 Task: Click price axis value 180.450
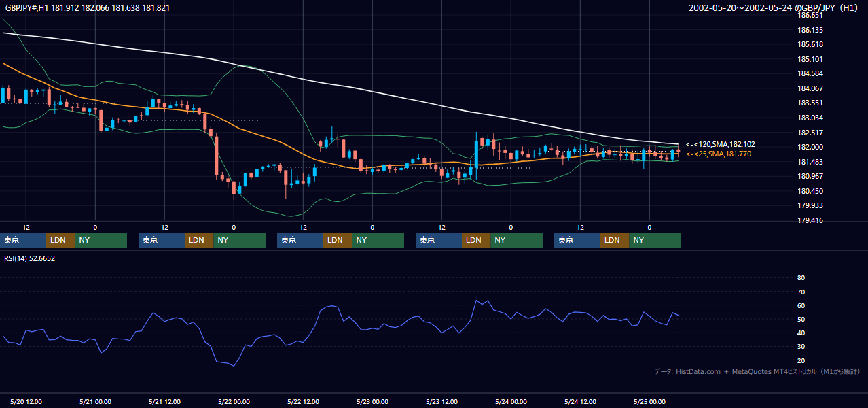(810, 191)
